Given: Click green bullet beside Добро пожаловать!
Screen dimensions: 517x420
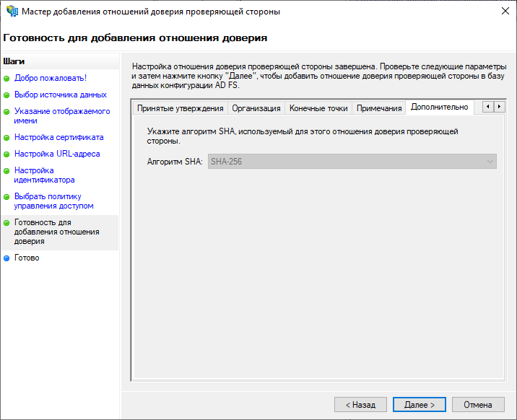Looking at the screenshot, I should pos(7,78).
